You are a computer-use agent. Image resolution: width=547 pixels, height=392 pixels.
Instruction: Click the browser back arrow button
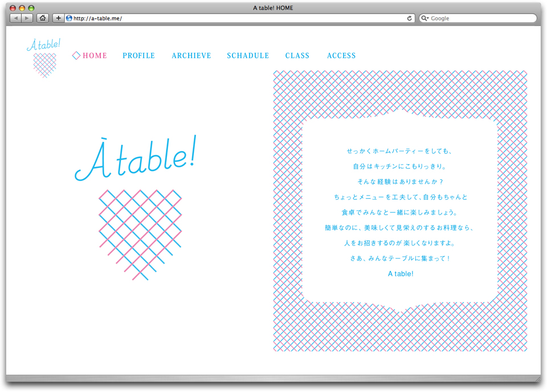click(16, 18)
